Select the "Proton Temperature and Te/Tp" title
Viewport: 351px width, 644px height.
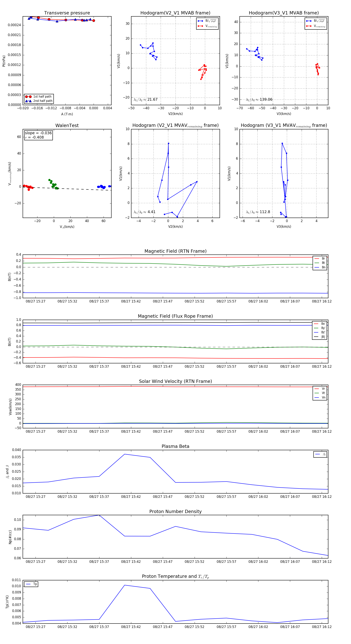point(175,576)
